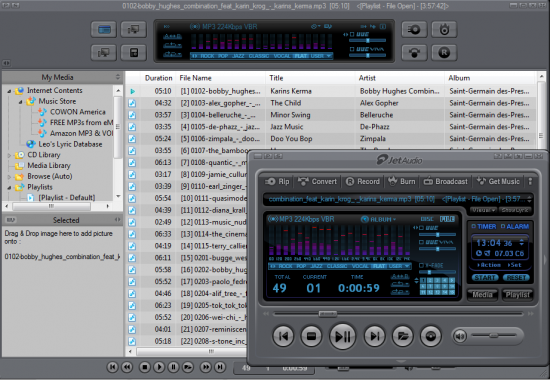The width and height of the screenshot is (550, 380).
Task: Click the Media button in JetAudio player
Action: (482, 294)
